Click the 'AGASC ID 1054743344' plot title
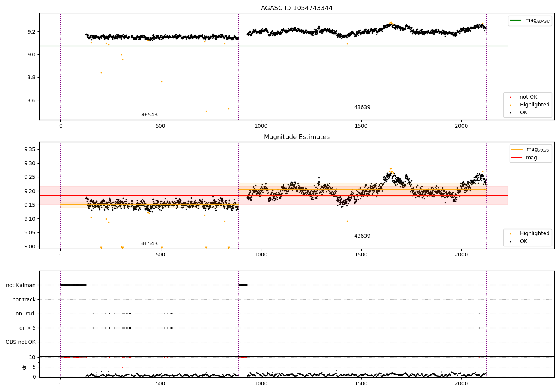Image resolution: width=560 pixels, height=392 pixels. pos(296,8)
